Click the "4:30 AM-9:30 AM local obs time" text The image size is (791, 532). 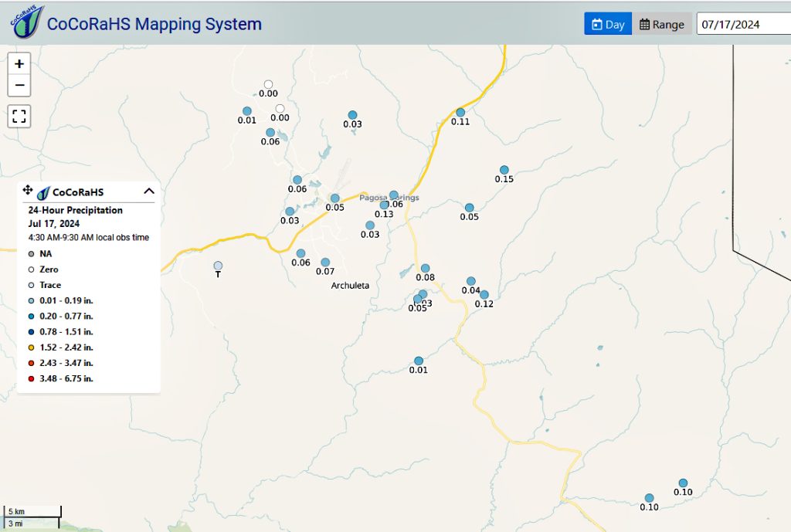(x=89, y=238)
